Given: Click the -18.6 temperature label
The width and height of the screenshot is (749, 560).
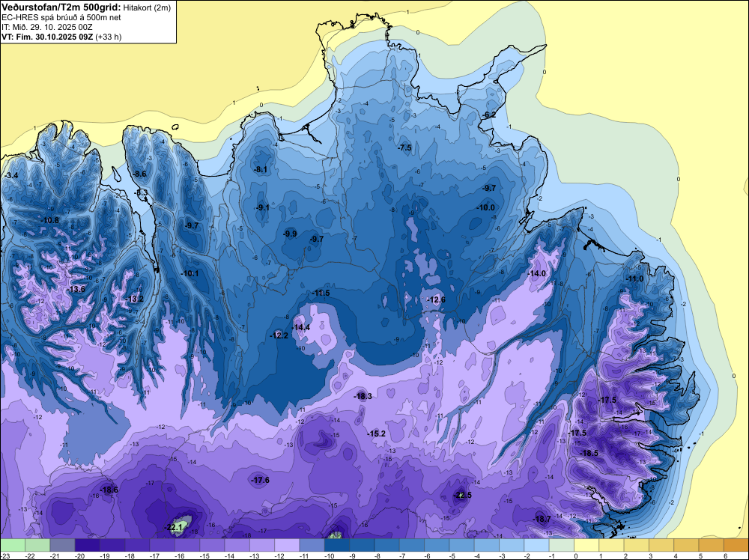Looking at the screenshot, I should [x=109, y=490].
